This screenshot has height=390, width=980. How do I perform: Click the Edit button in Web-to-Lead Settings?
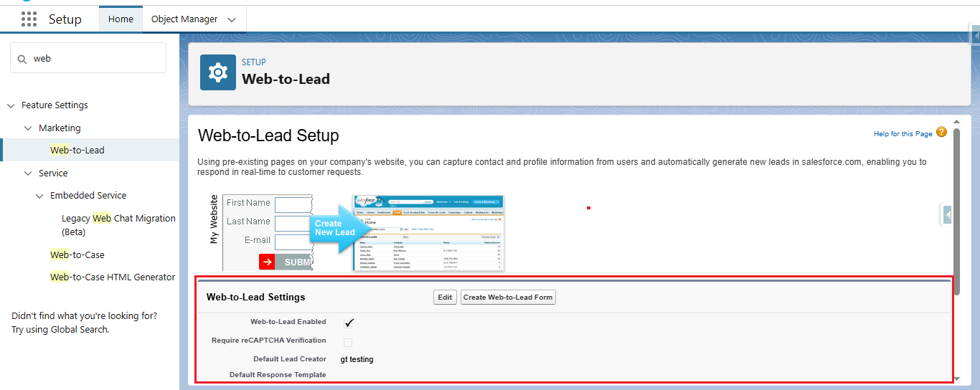point(446,298)
